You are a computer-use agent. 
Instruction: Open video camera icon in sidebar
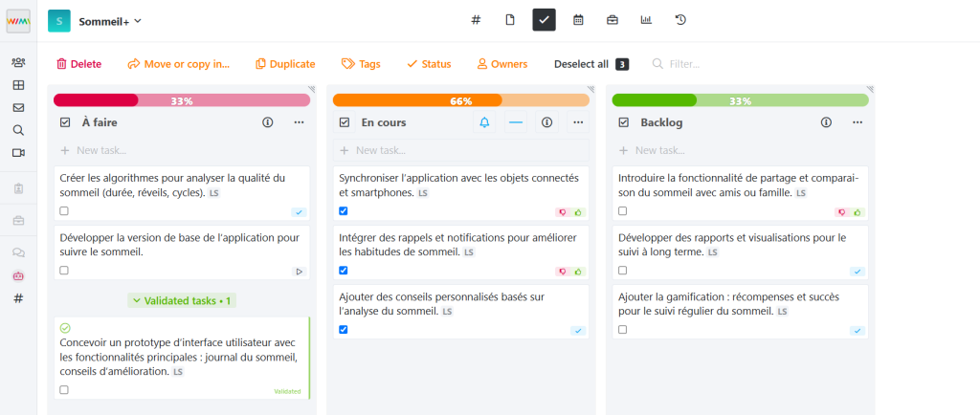pos(18,152)
